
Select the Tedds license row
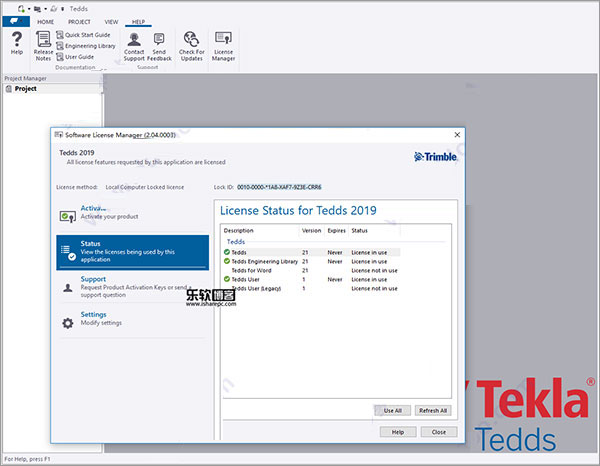click(311, 253)
